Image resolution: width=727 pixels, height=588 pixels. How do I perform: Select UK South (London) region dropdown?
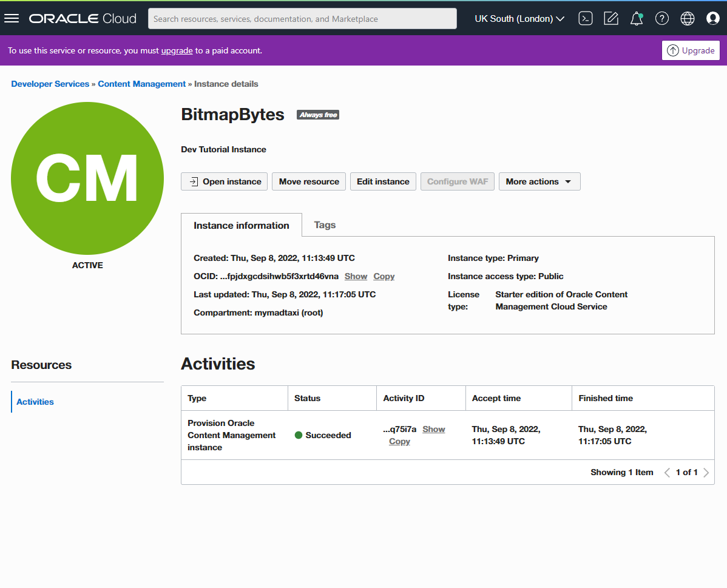[519, 19]
